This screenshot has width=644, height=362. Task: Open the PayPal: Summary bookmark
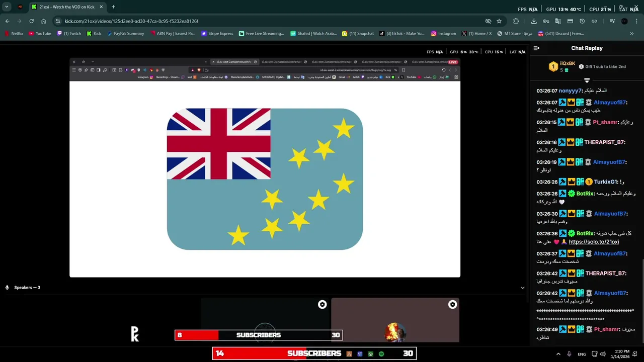pyautogui.click(x=125, y=34)
